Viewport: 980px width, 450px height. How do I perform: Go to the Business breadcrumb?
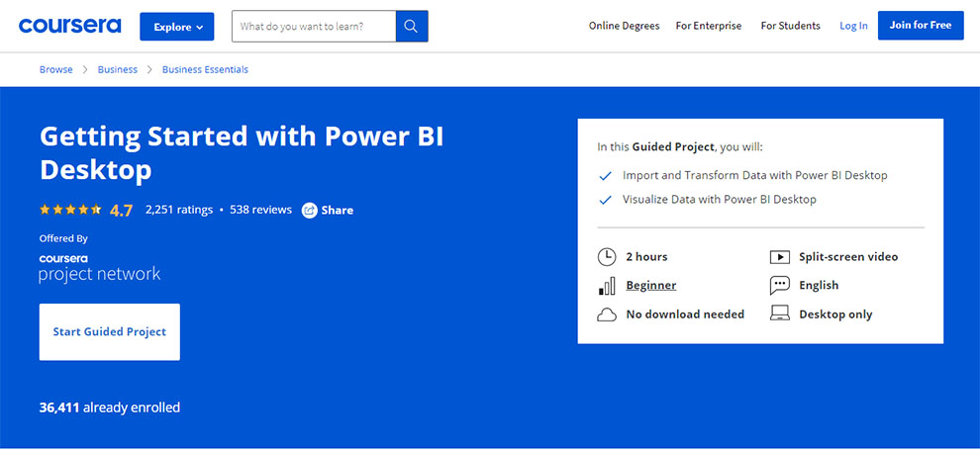coord(118,69)
